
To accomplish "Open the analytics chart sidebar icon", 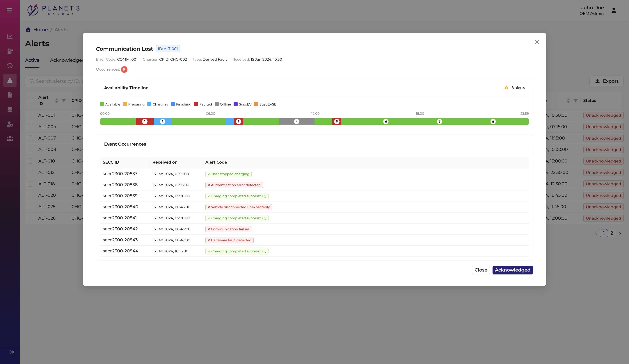I will click(10, 37).
